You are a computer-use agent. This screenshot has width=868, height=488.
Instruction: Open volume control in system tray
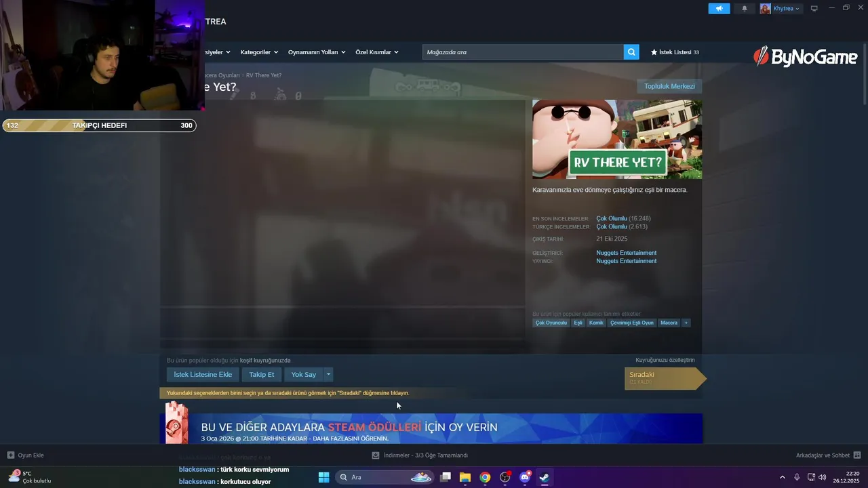pyautogui.click(x=823, y=477)
